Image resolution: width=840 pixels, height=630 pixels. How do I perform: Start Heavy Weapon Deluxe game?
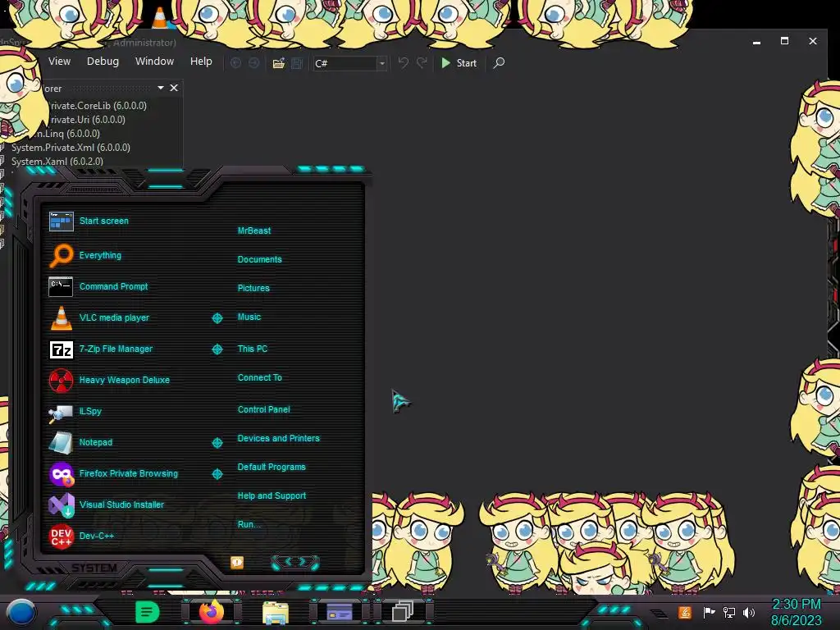pyautogui.click(x=125, y=380)
